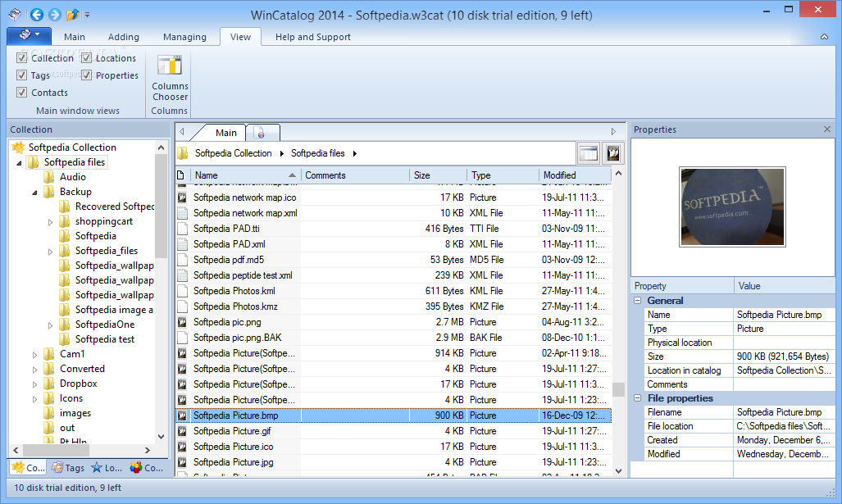Open the blue application menu button

[x=29, y=35]
